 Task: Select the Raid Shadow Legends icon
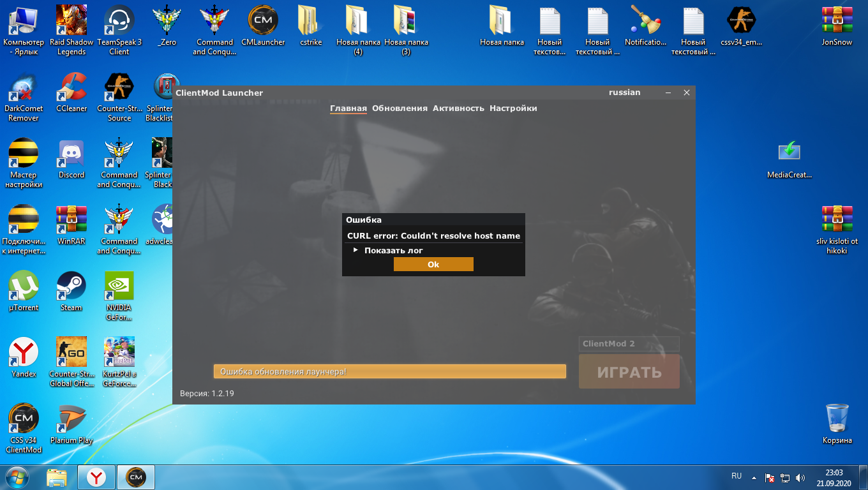click(x=71, y=31)
